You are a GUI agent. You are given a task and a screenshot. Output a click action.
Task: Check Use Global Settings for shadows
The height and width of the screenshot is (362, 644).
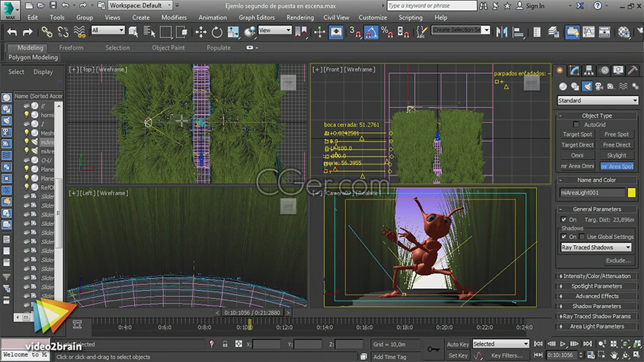point(582,237)
